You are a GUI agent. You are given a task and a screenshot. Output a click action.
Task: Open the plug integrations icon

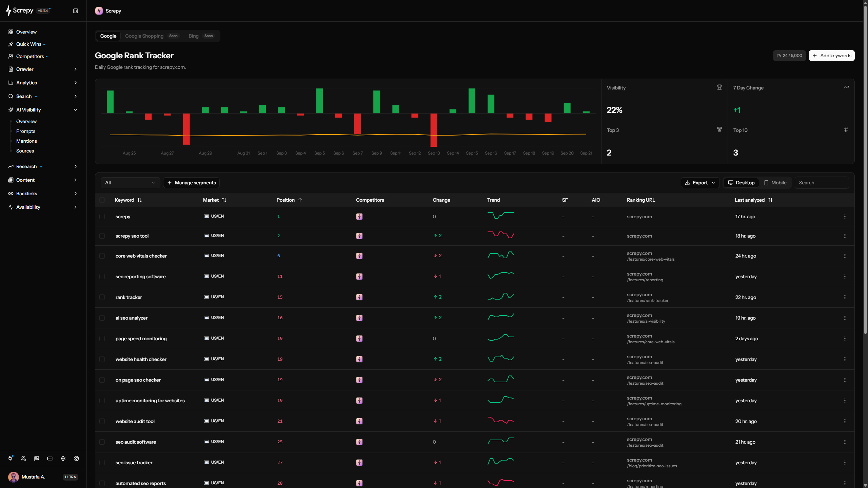pyautogui.click(x=11, y=459)
